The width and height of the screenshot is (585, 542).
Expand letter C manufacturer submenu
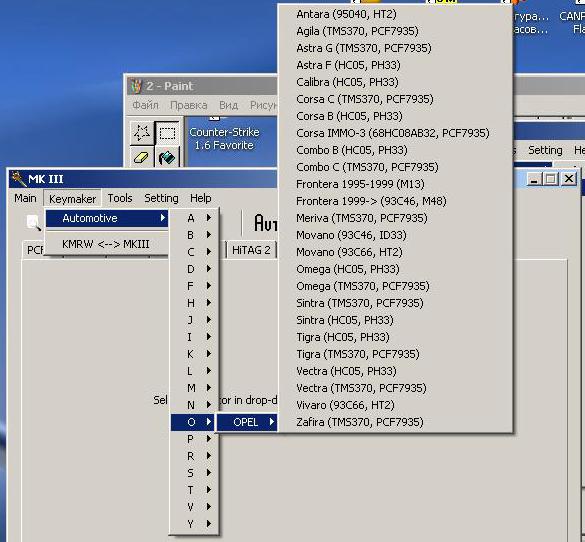pos(194,252)
